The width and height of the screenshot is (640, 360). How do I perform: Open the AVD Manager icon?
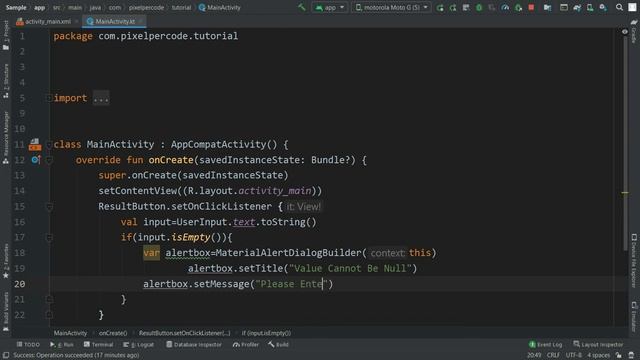[x=590, y=7]
